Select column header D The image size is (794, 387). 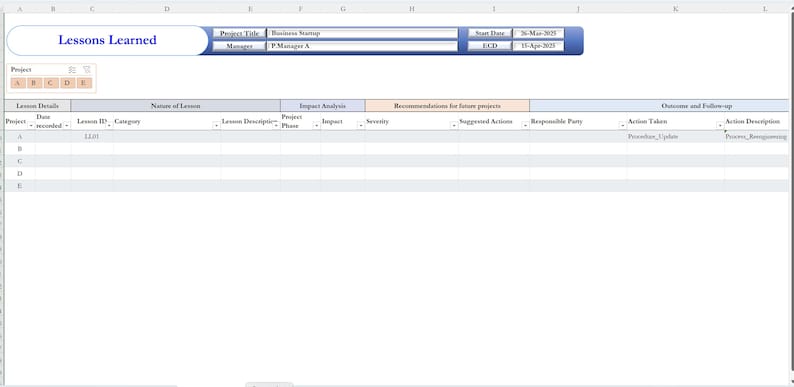coord(167,9)
